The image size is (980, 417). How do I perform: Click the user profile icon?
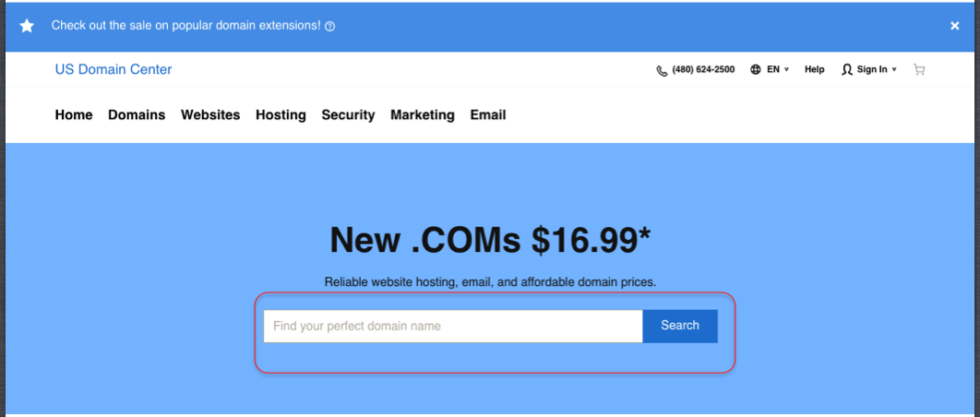click(x=847, y=69)
